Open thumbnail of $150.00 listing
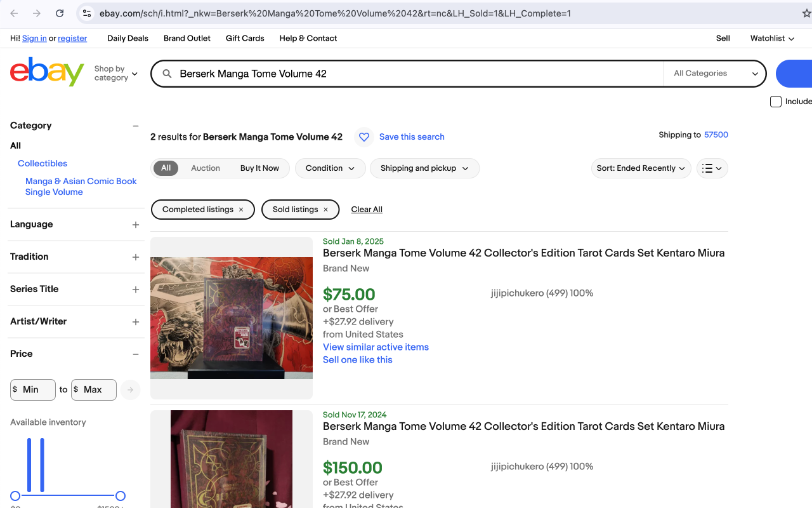This screenshot has height=508, width=812. (x=232, y=459)
